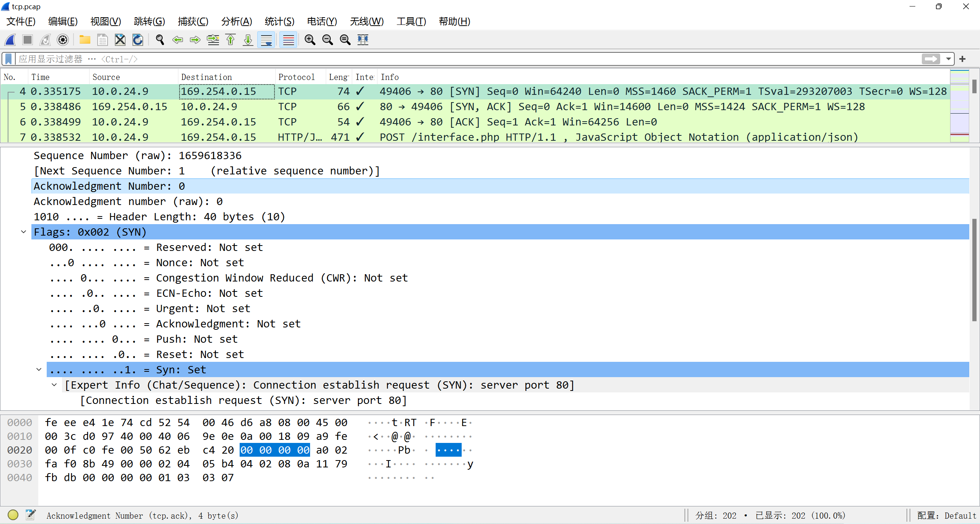This screenshot has width=980, height=524.
Task: Select the zoom out icon
Action: click(x=327, y=39)
